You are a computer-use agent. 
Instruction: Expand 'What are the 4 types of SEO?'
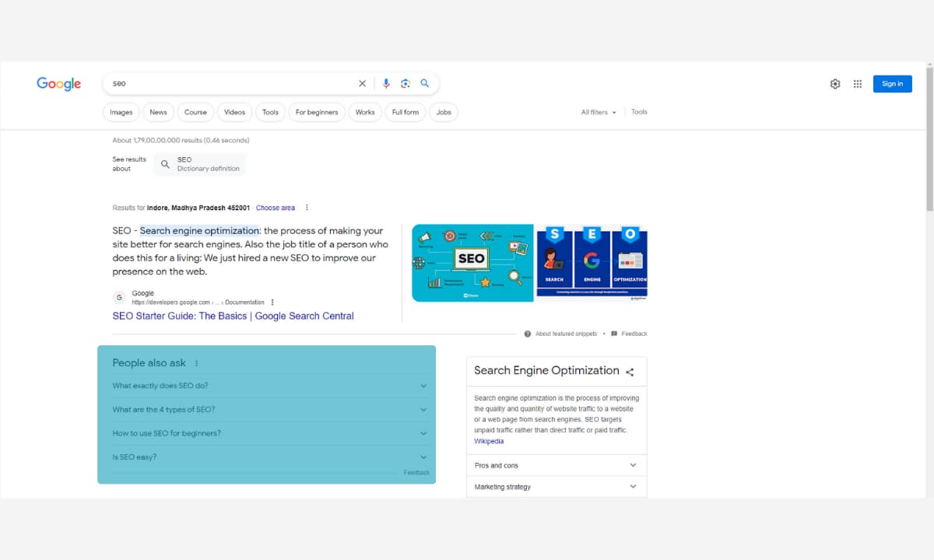(x=270, y=410)
